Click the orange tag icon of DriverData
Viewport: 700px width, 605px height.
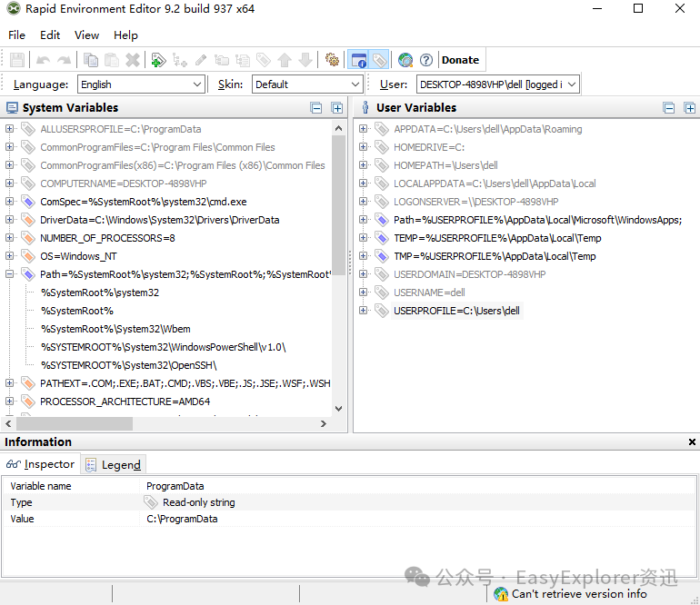pos(28,220)
